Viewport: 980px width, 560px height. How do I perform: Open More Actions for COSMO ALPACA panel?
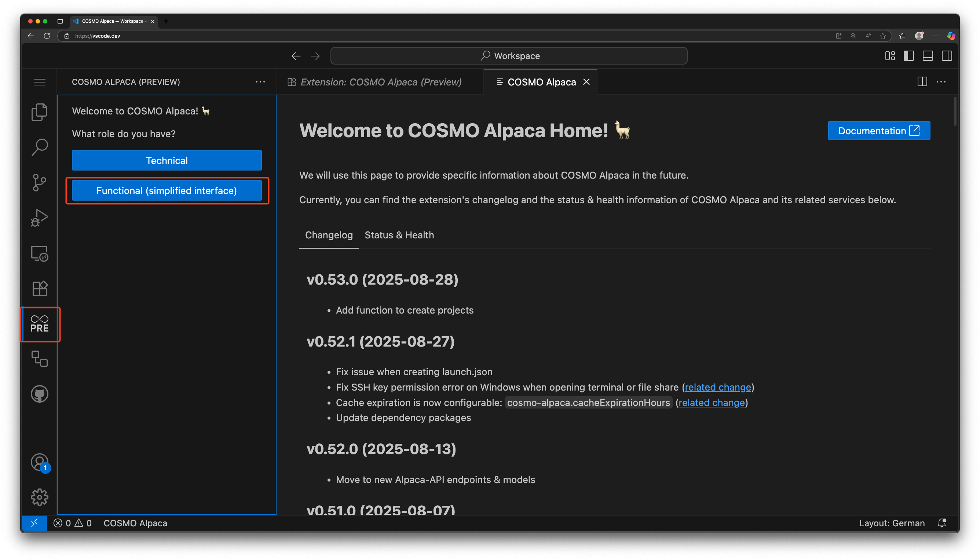(261, 81)
